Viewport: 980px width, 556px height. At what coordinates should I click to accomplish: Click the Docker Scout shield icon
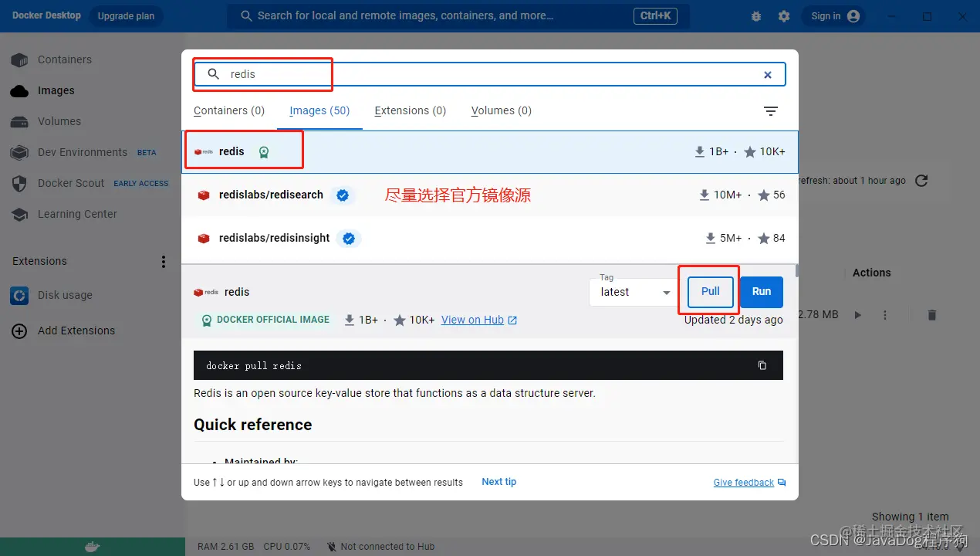19,183
